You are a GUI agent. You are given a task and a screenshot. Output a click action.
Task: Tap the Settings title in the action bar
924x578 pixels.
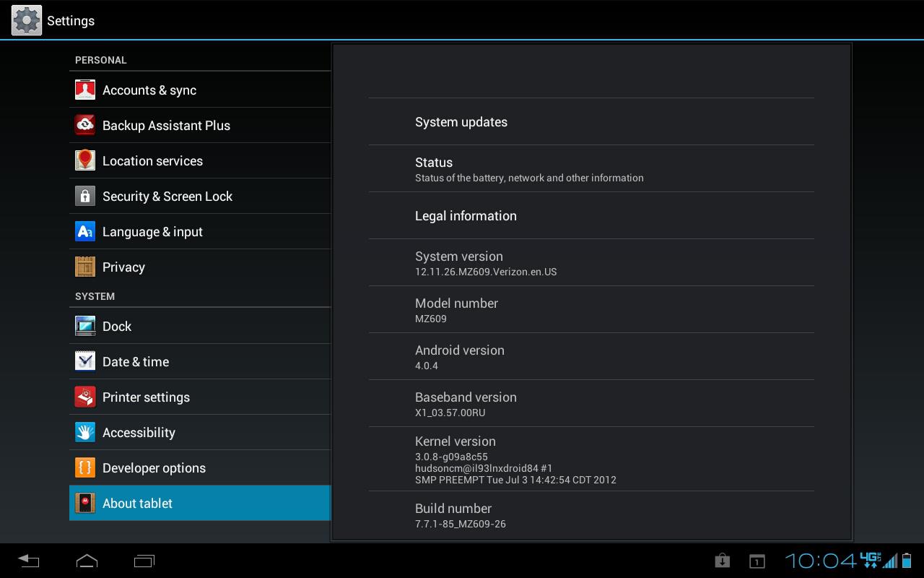click(71, 20)
